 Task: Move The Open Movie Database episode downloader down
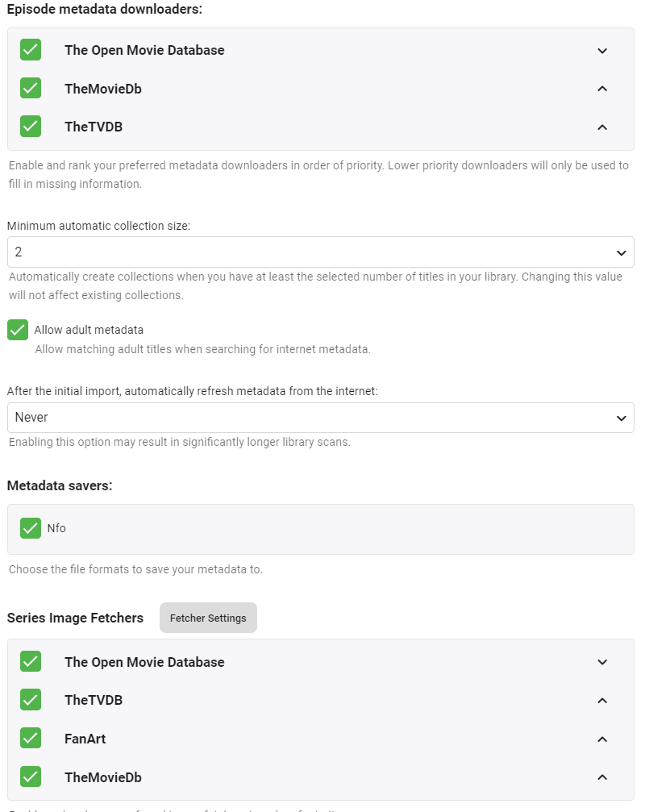[602, 50]
